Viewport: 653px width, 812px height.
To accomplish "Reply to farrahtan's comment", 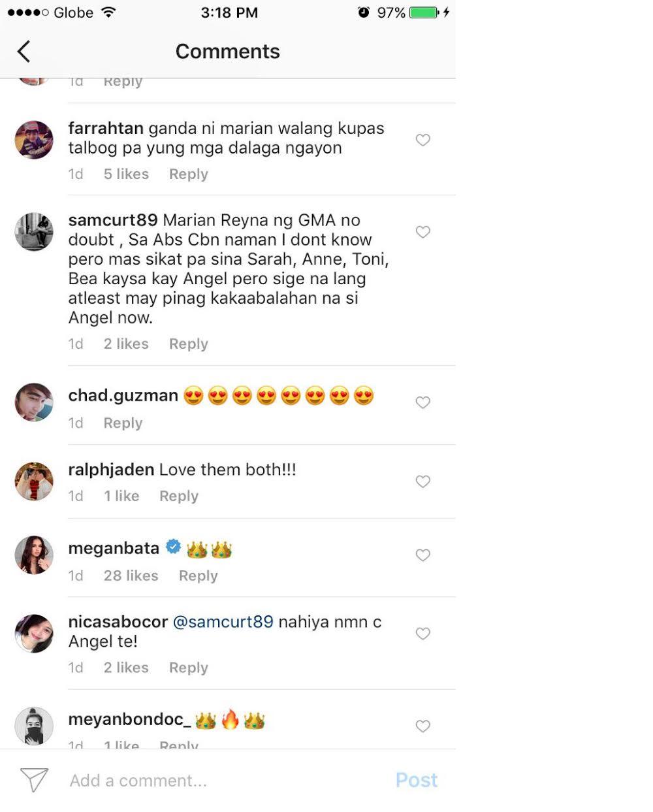I will coord(188,174).
